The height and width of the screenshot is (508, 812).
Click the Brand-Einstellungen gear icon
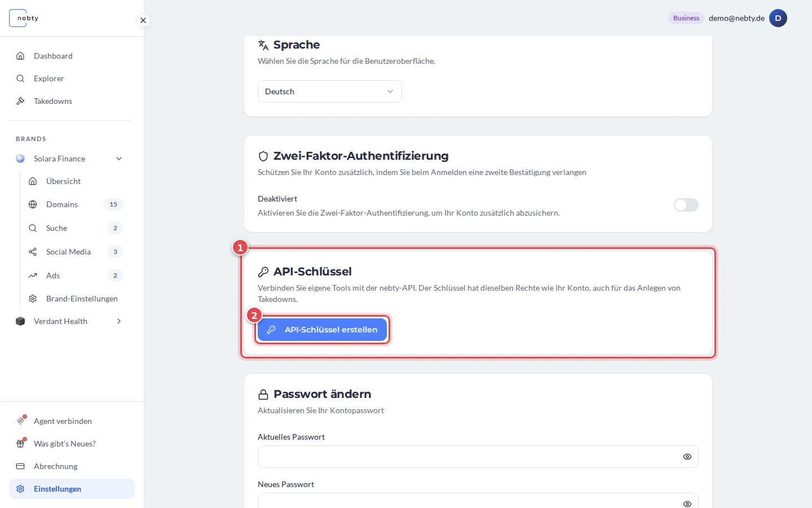[x=33, y=299]
